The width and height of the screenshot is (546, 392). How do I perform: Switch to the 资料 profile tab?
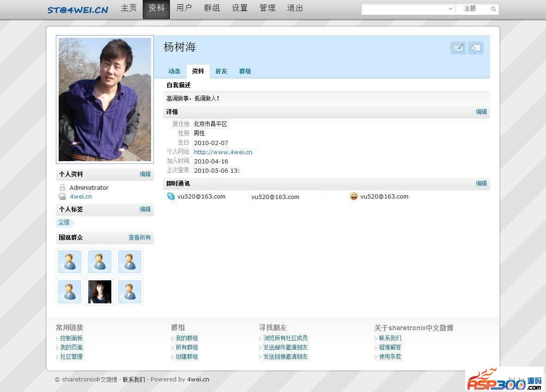[198, 72]
